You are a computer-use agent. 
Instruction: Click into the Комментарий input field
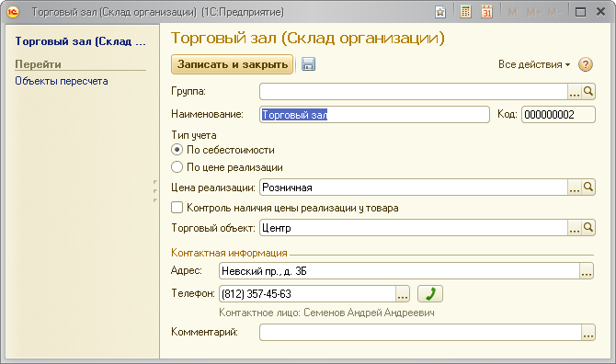[x=420, y=332]
